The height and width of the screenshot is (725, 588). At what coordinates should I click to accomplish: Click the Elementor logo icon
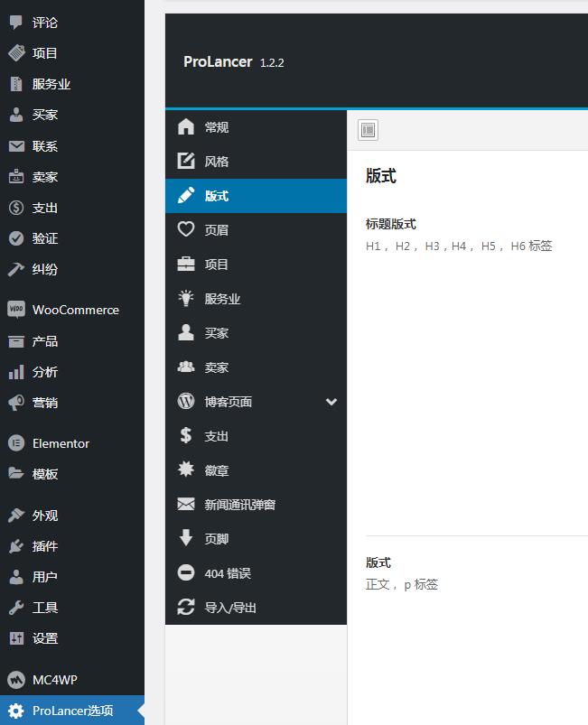pos(16,443)
